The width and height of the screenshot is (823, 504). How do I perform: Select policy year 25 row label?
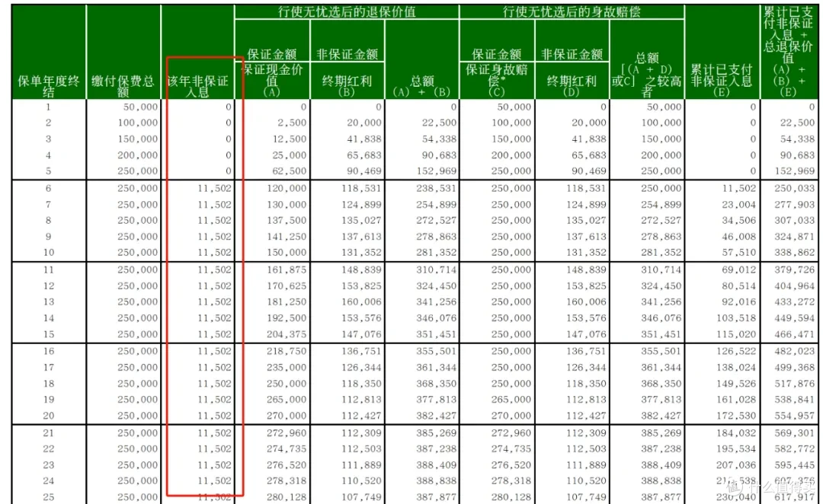[48, 496]
